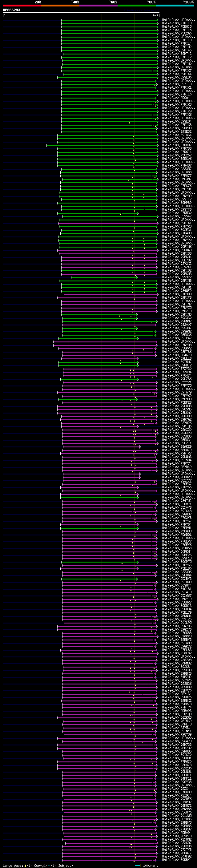Click purple alignment bar for UniRef100_A7NYQ8
Image resolution: width=197 pixels, height=868 pixels.
coord(105,345)
